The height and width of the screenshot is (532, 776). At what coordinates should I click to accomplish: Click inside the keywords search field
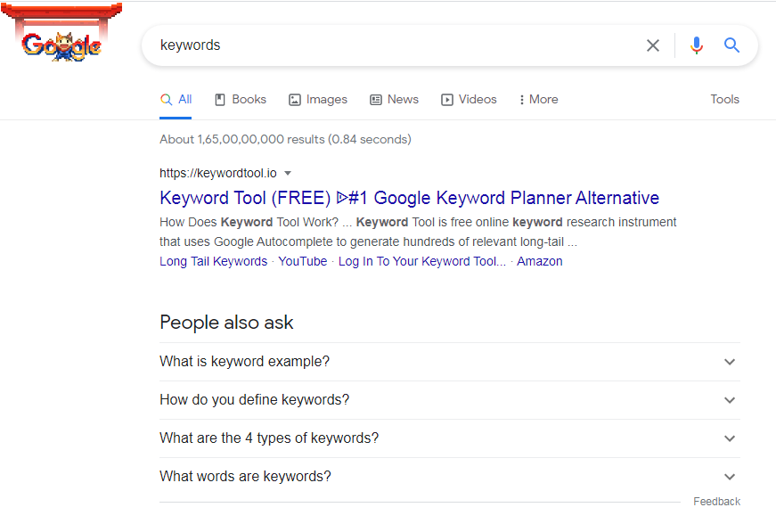(x=392, y=45)
